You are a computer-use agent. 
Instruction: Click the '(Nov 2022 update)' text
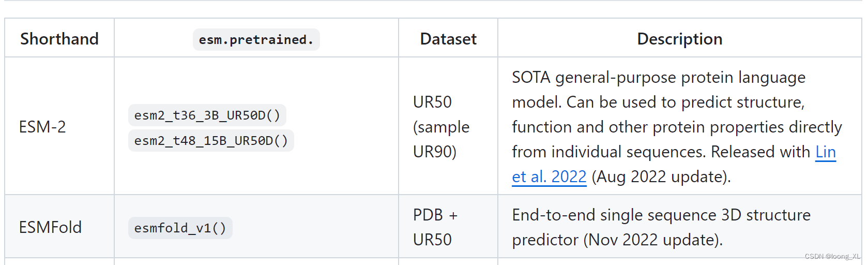[653, 240]
